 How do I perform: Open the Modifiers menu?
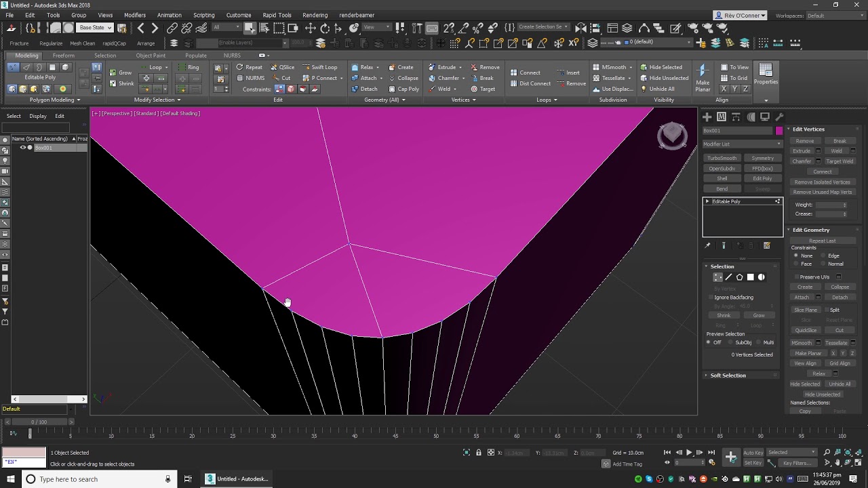tap(135, 15)
